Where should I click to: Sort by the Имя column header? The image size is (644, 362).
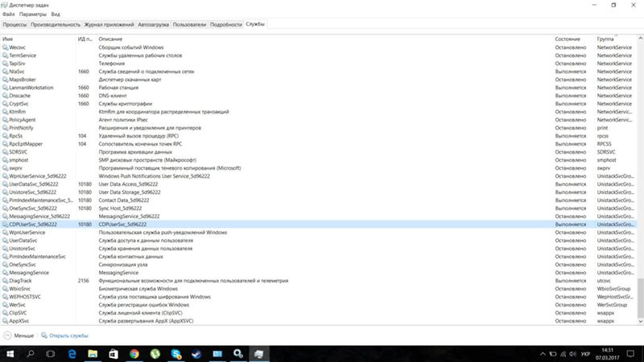tap(38, 39)
